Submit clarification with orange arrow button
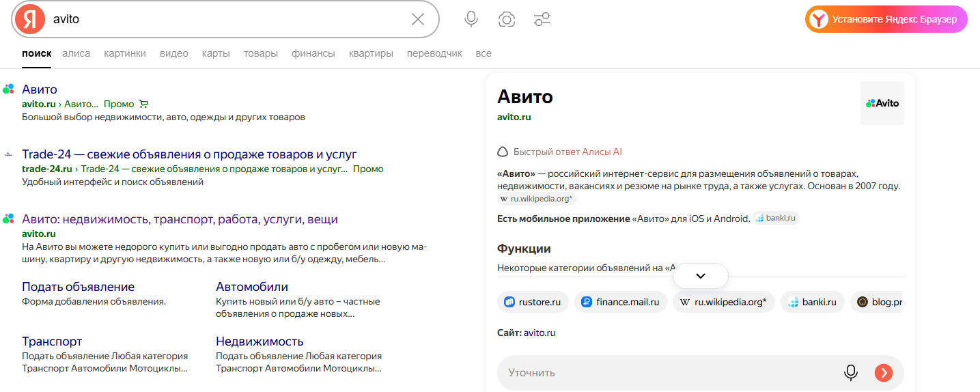Screen dimensions: 980x392 [884, 372]
